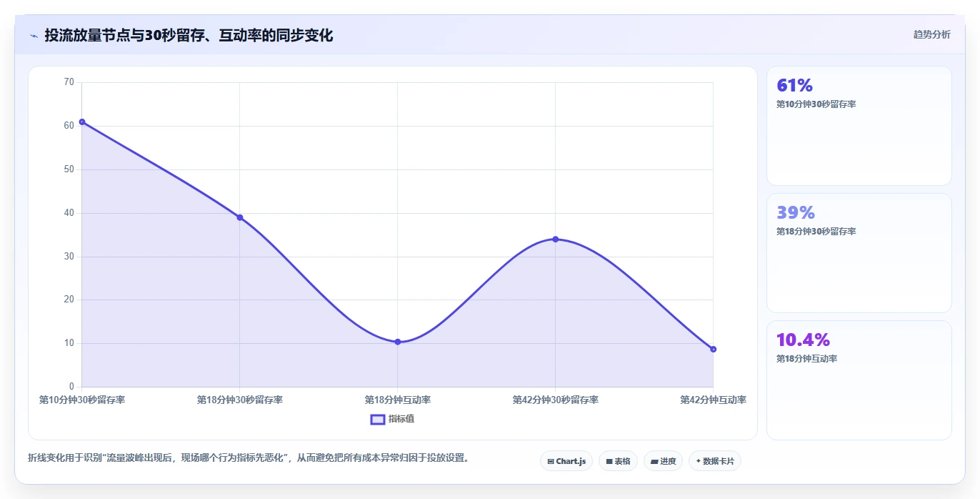Click the description text starting 折线变化用于识别
980x499 pixels.
pyautogui.click(x=249, y=458)
